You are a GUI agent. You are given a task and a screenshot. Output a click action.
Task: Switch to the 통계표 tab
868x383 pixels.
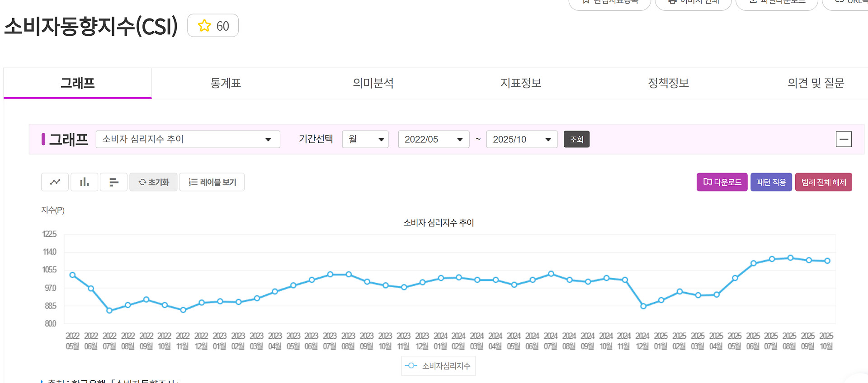(x=226, y=83)
